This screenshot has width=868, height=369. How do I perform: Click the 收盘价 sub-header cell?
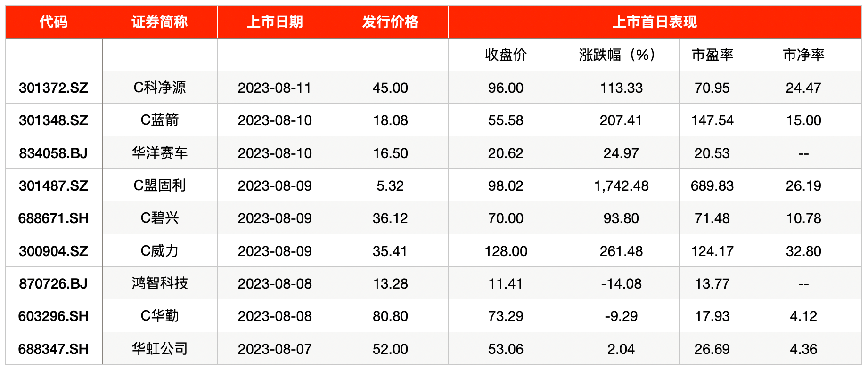coord(506,55)
